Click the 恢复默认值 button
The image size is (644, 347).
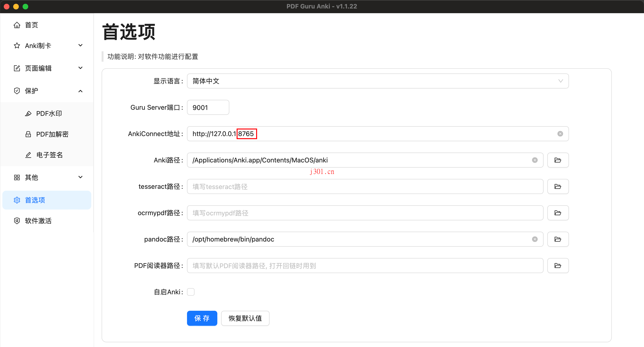tap(245, 318)
